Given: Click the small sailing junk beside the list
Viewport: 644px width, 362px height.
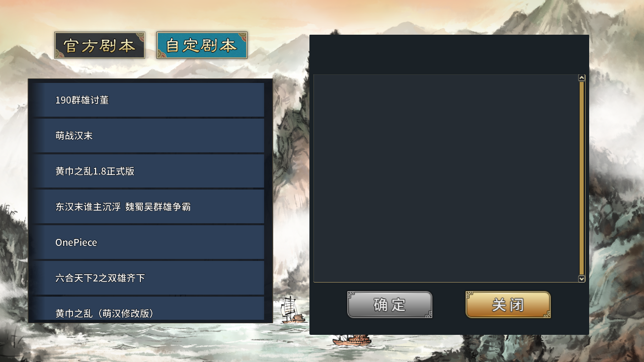Looking at the screenshot, I should click(293, 310).
